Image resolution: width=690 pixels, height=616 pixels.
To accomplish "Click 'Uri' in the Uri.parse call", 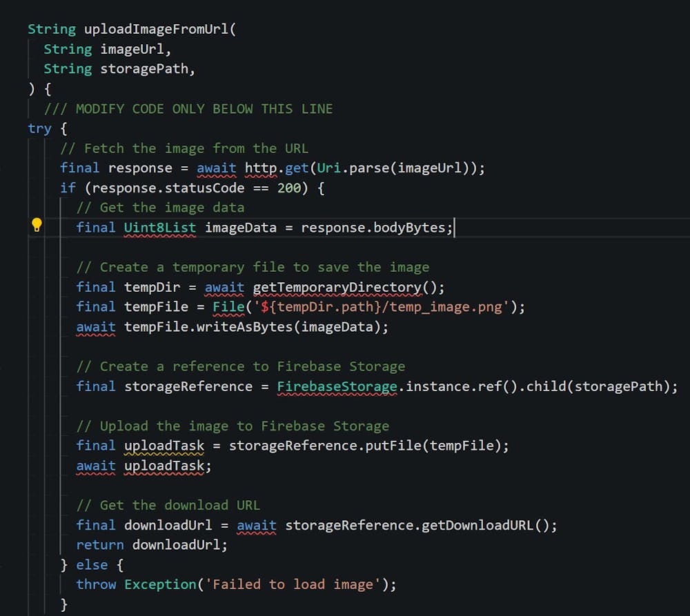I will point(328,168).
